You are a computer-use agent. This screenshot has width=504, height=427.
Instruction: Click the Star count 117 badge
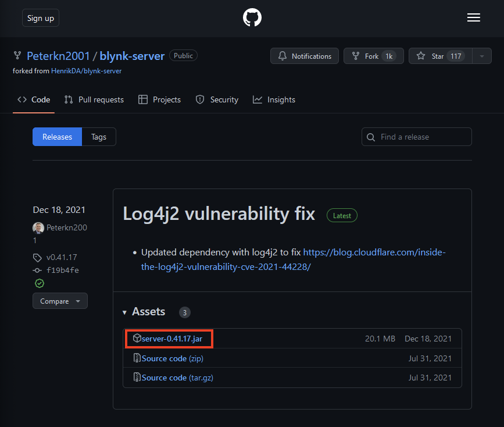click(x=456, y=56)
